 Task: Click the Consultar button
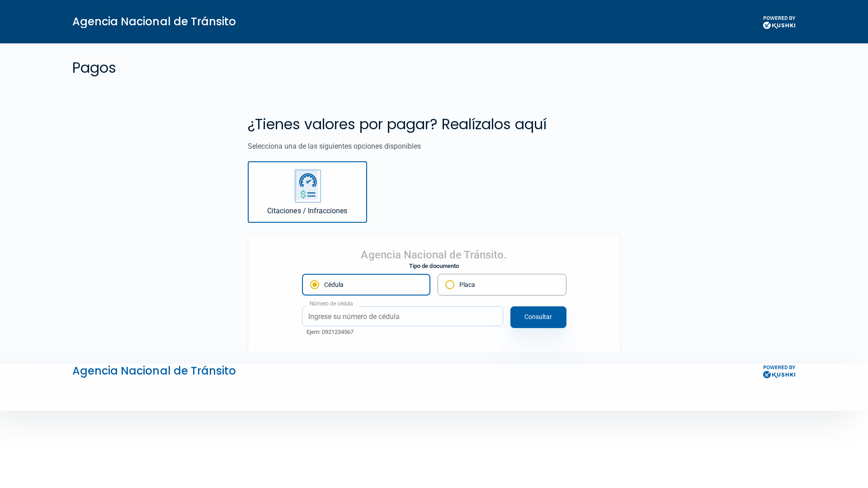coord(538,317)
